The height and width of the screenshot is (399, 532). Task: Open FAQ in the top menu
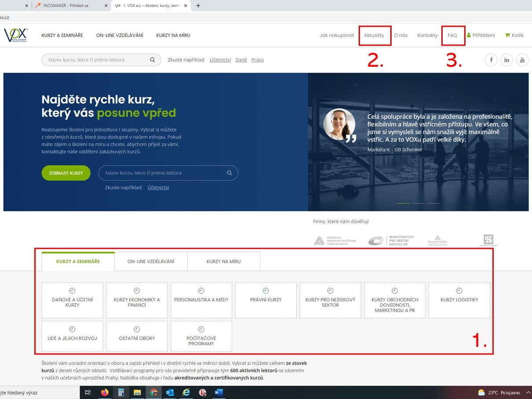(x=452, y=35)
